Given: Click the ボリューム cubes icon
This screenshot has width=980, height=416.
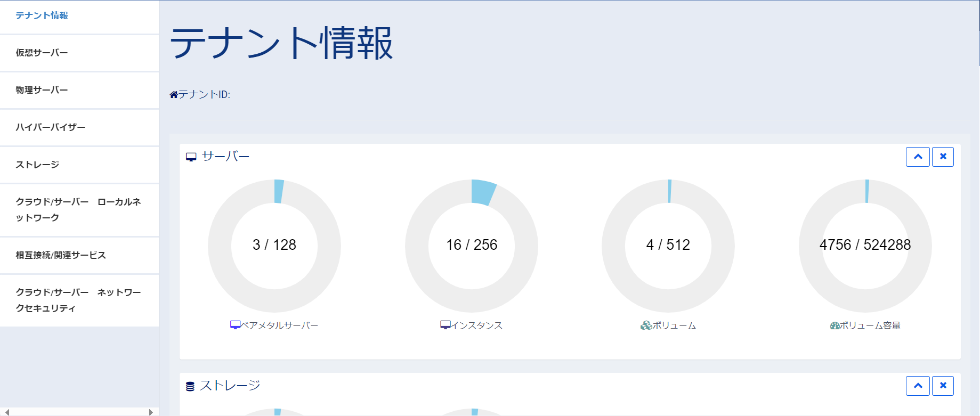Looking at the screenshot, I should 646,325.
